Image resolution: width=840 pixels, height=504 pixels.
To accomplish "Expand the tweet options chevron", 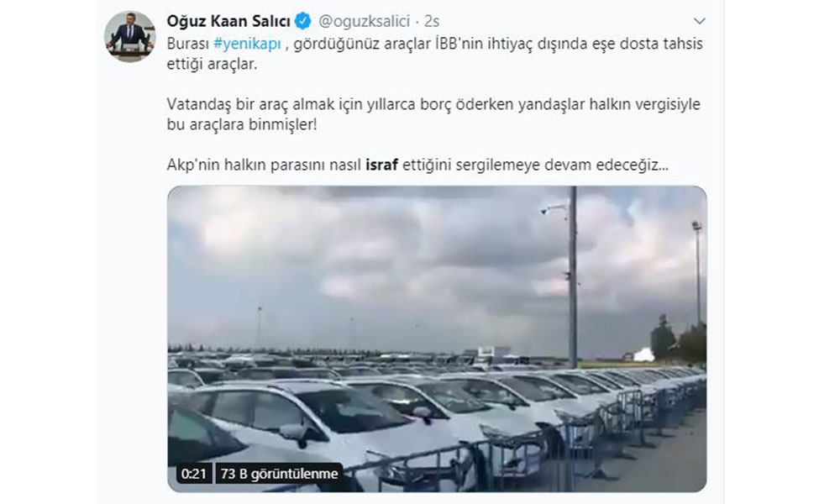I will coord(699,22).
